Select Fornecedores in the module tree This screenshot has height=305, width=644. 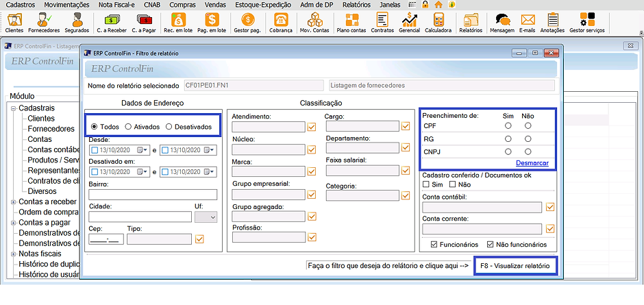pyautogui.click(x=51, y=129)
